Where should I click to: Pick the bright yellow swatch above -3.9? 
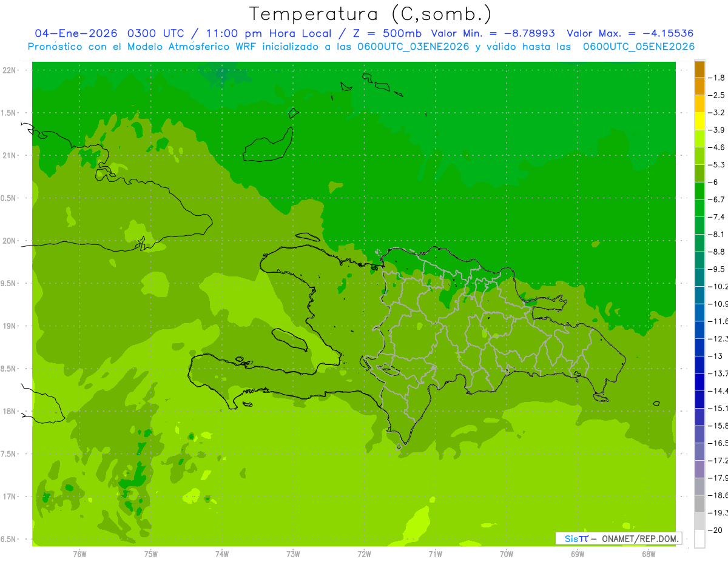point(699,121)
